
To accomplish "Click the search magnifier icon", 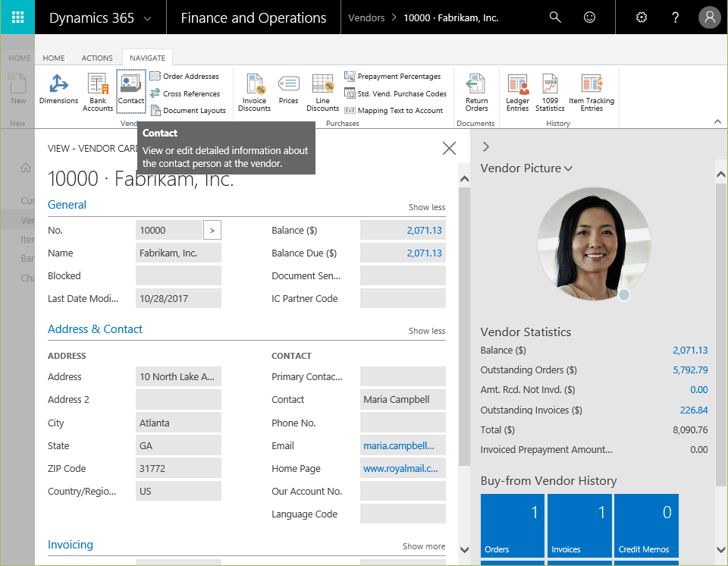I will (x=555, y=17).
